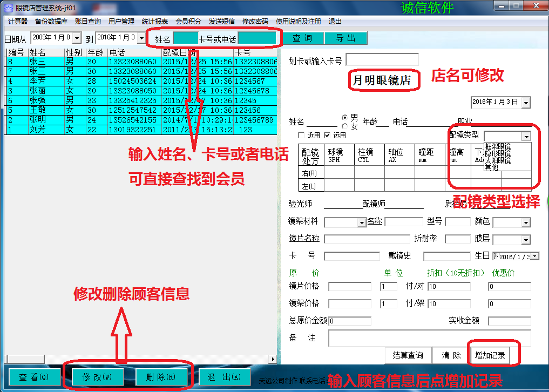
Task: Click the scrollbar right arrow under the list
Action: [x=273, y=359]
